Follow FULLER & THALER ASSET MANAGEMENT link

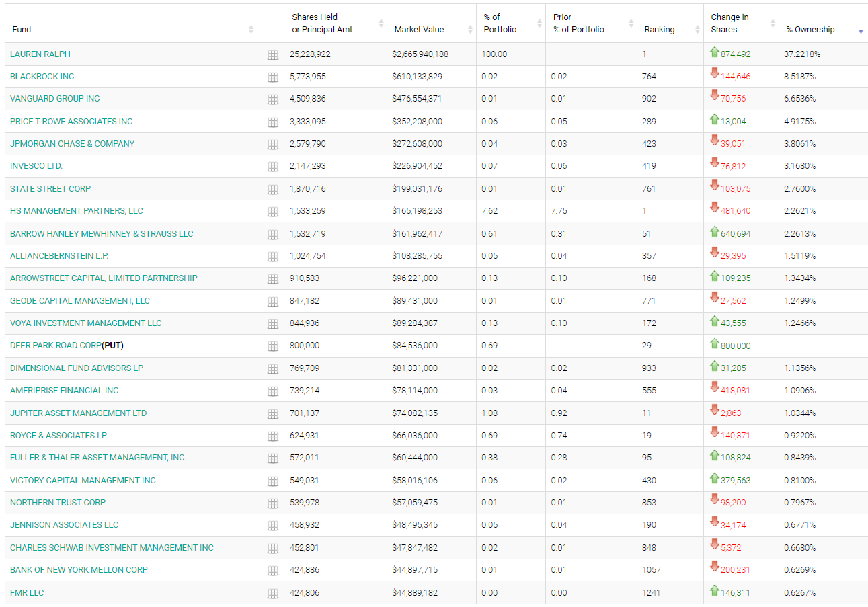(98, 457)
